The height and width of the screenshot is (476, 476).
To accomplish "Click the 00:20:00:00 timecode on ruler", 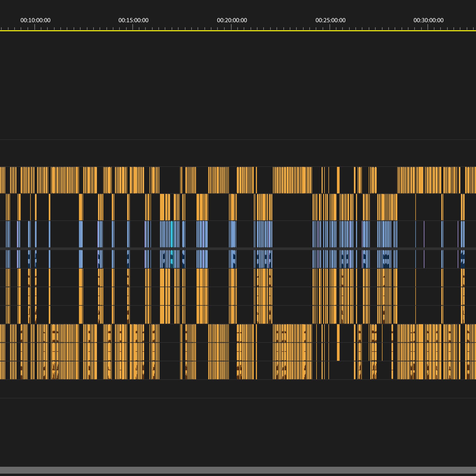I will tap(232, 20).
